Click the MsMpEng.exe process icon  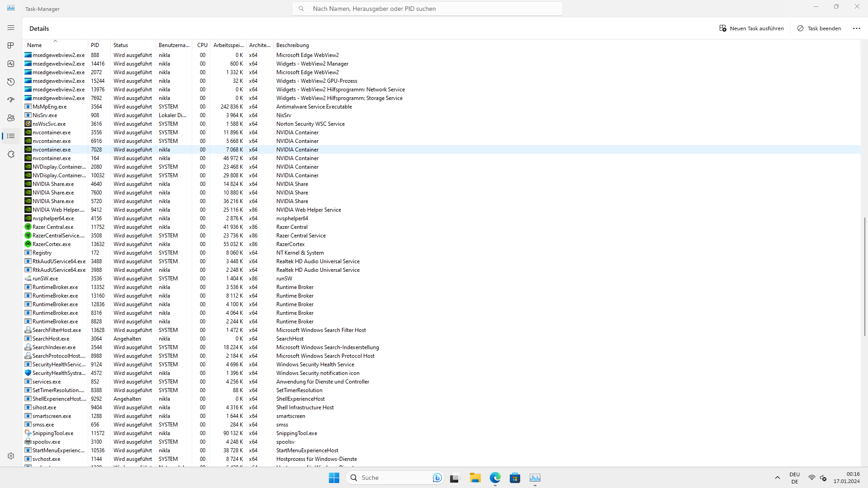(28, 107)
